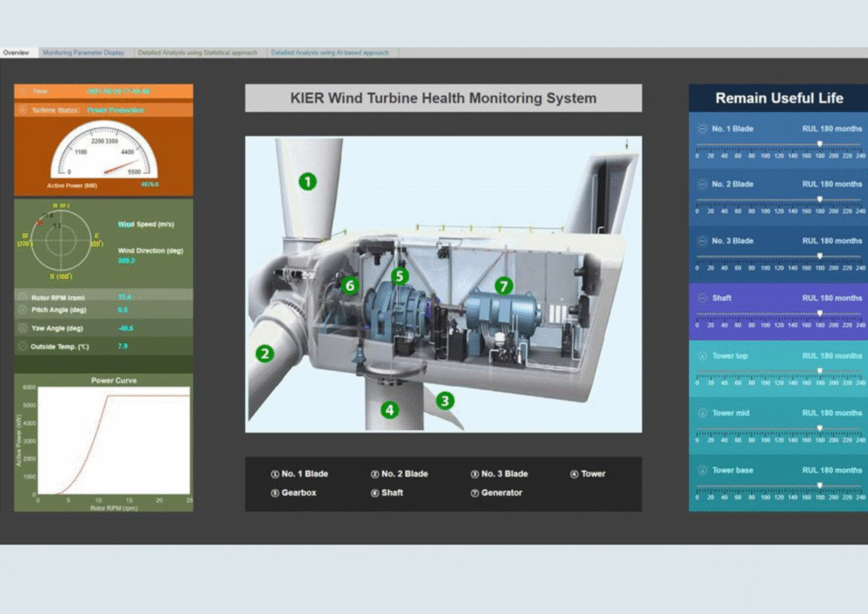The width and height of the screenshot is (868, 614).
Task: Click the '③ No. 3 Blade' legend entry
Action: click(x=499, y=474)
